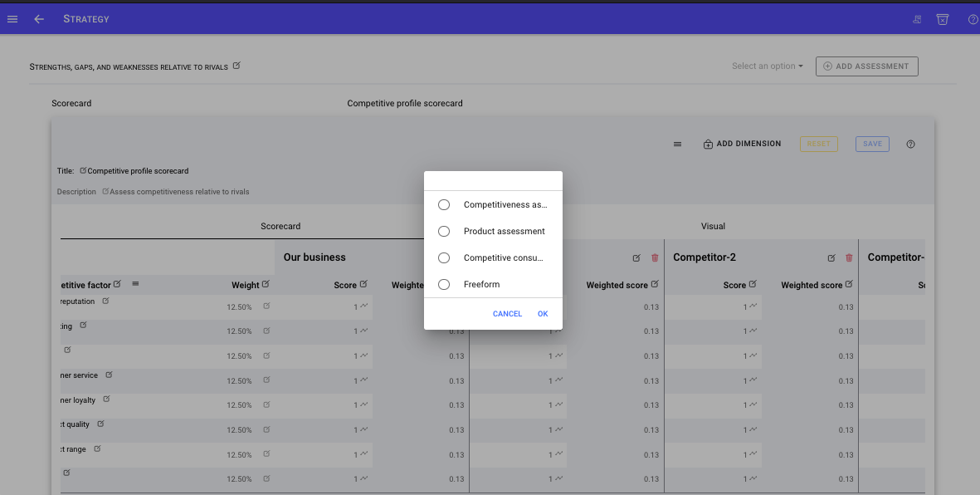Open scorecard help next to Save button
980x495 pixels.
tap(910, 144)
